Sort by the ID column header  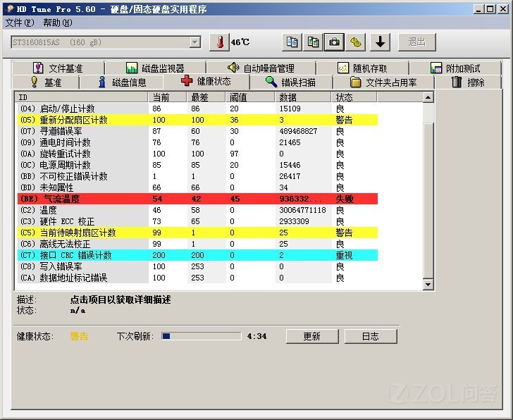(82, 97)
